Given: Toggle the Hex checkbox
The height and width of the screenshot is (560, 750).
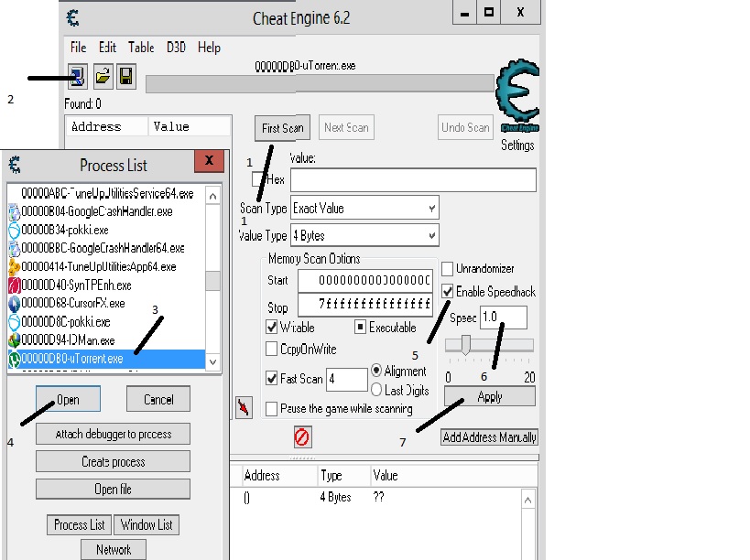Looking at the screenshot, I should 257,179.
